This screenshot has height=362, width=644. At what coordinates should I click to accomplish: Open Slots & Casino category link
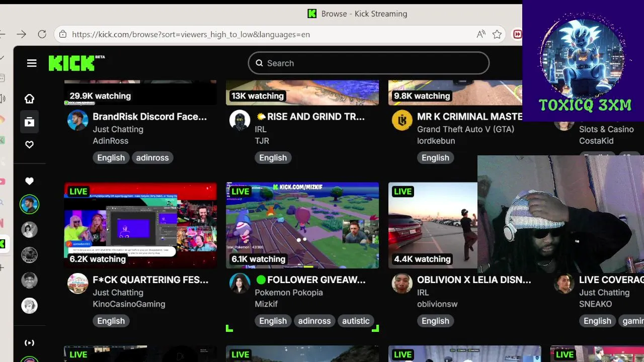tap(606, 129)
